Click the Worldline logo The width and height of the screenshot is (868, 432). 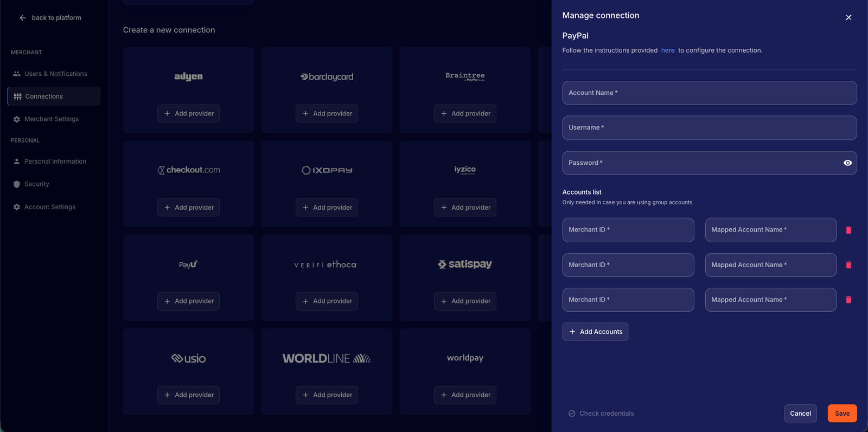click(327, 358)
